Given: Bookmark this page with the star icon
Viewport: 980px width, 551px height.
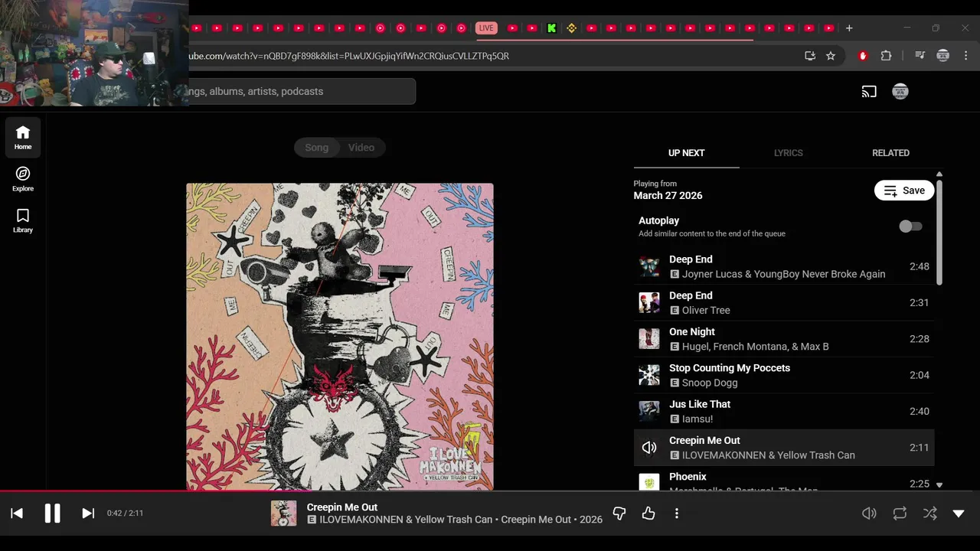Looking at the screenshot, I should (831, 56).
